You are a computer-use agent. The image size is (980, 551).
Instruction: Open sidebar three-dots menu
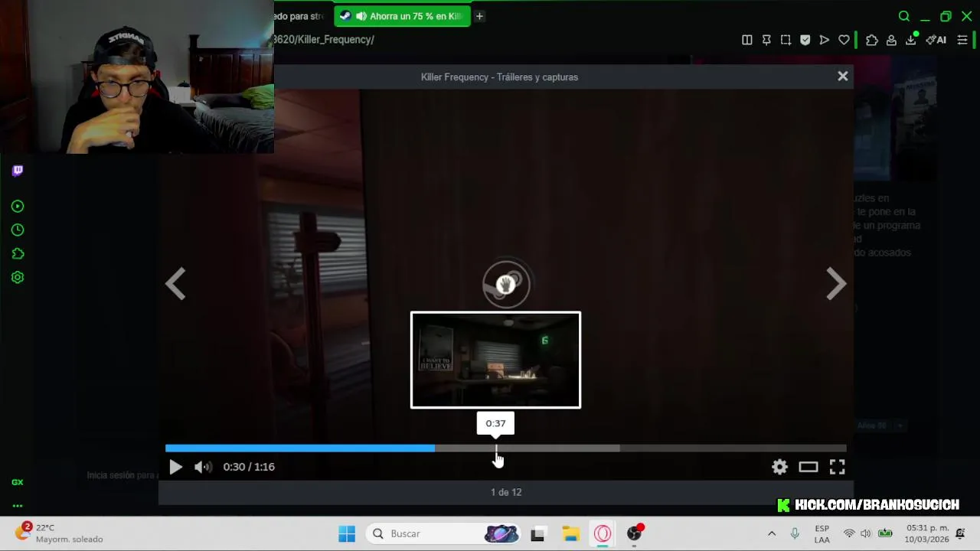(18, 506)
